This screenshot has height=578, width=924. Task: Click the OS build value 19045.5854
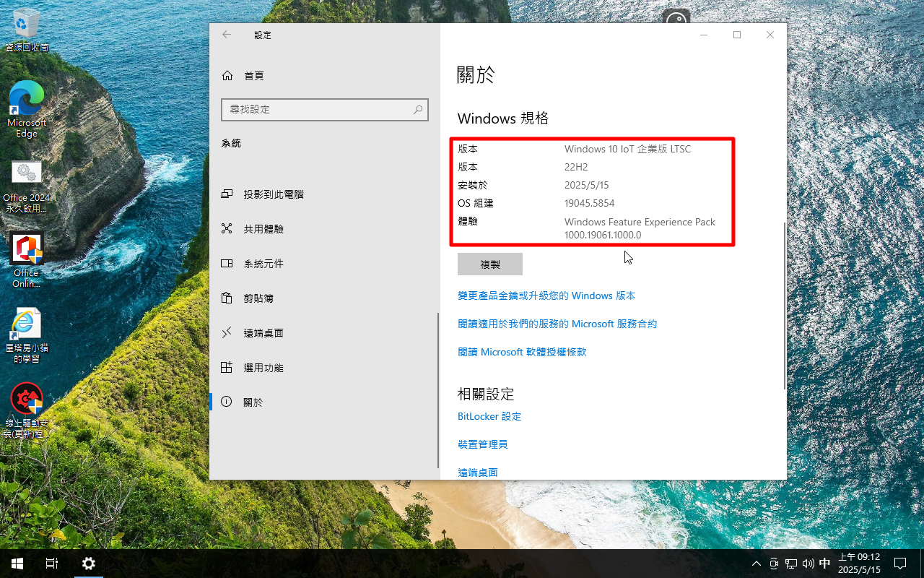(x=590, y=204)
